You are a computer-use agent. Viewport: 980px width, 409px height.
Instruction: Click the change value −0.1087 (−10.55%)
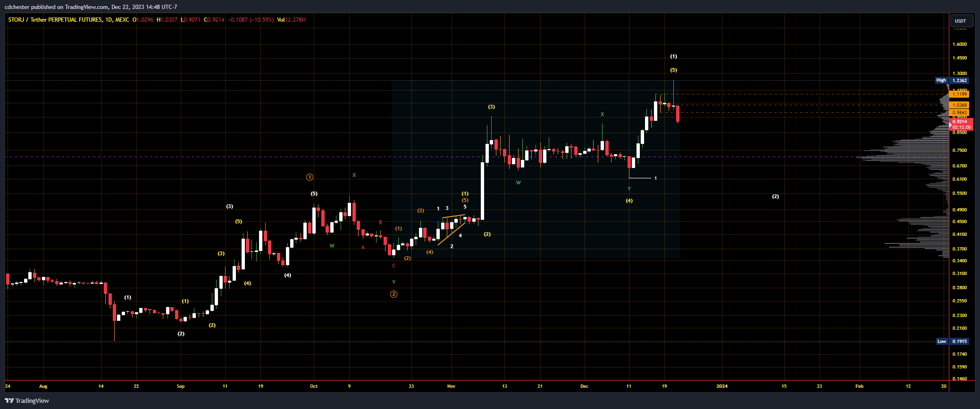coord(251,20)
